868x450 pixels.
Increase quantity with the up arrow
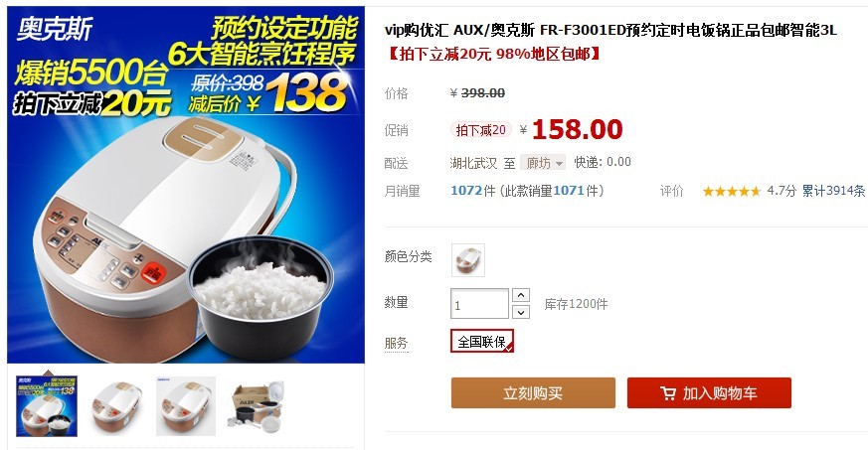tap(520, 295)
